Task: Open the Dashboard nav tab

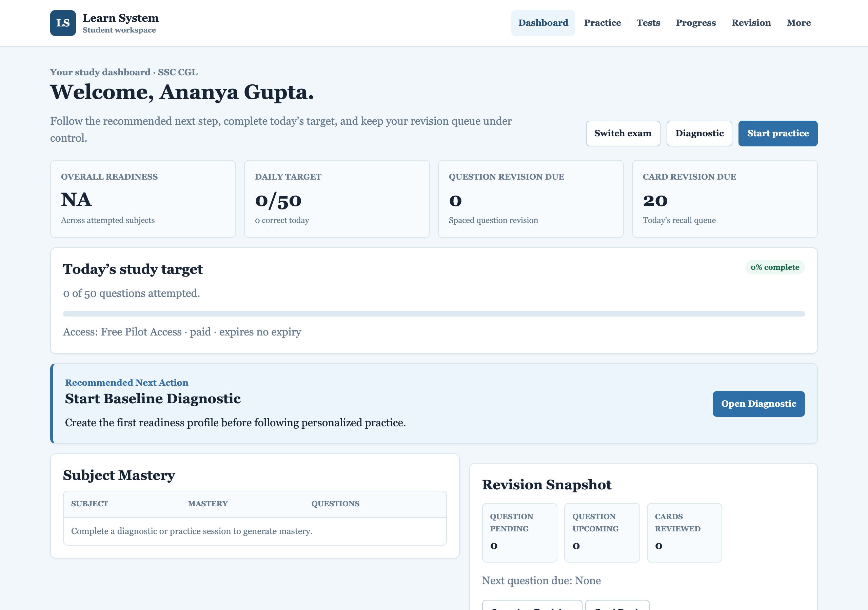Action: (x=543, y=23)
